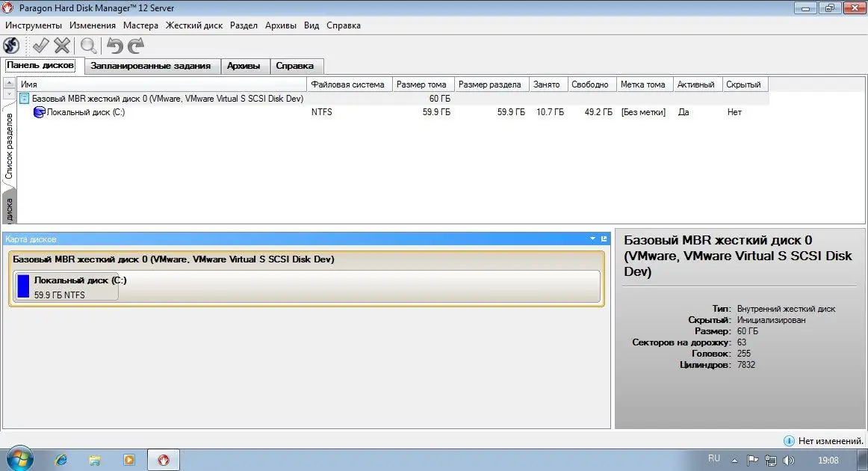Screen dimensions: 868x471
Task: Select the vertical Список разделов side tab
Action: tap(9, 147)
